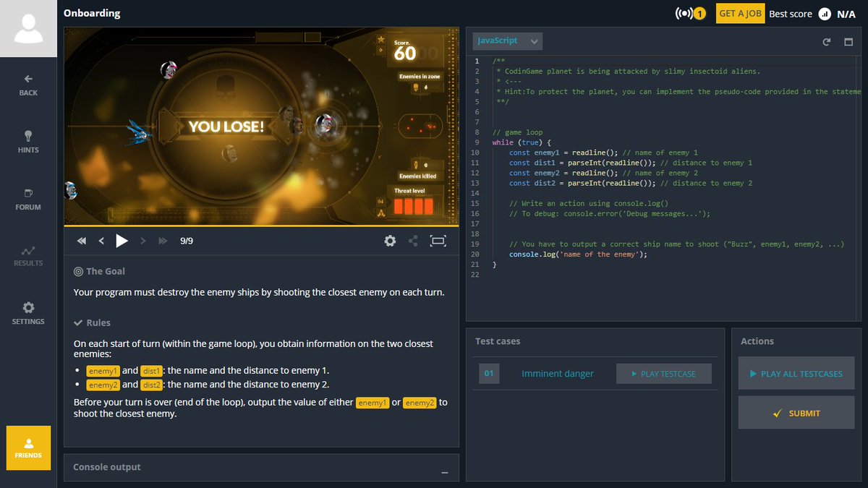Click the console.log line in editor
This screenshot has height=488, width=868.
click(578, 254)
